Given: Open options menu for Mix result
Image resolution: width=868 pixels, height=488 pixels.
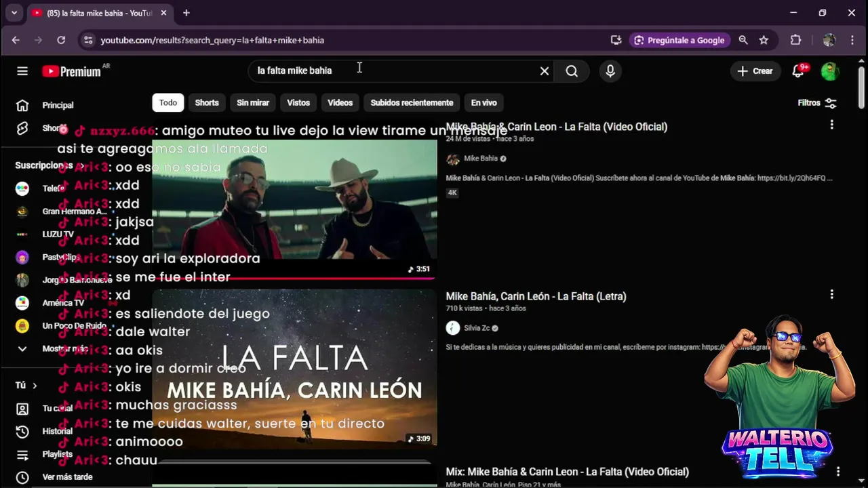Looking at the screenshot, I should (x=838, y=471).
